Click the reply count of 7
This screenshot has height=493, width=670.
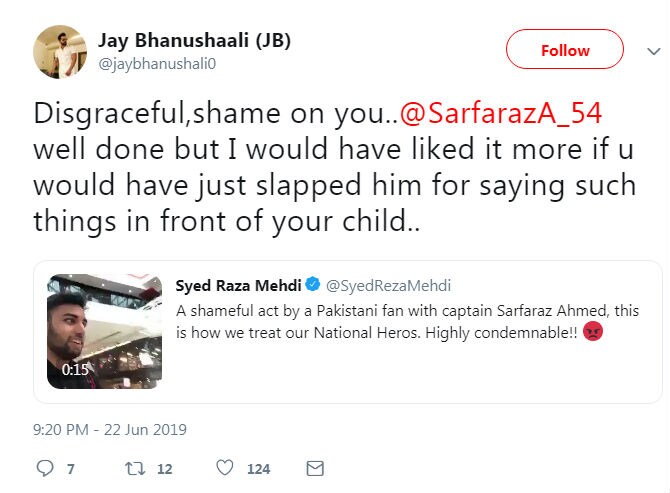(70, 468)
